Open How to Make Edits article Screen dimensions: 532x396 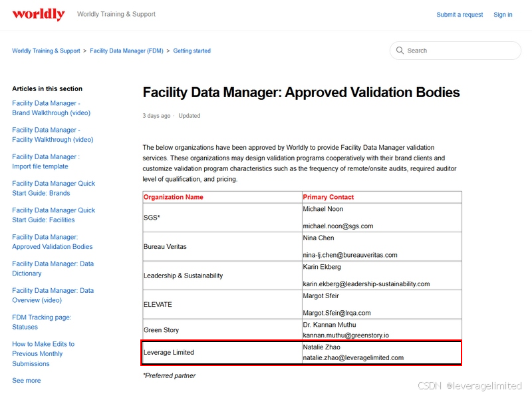(x=43, y=354)
